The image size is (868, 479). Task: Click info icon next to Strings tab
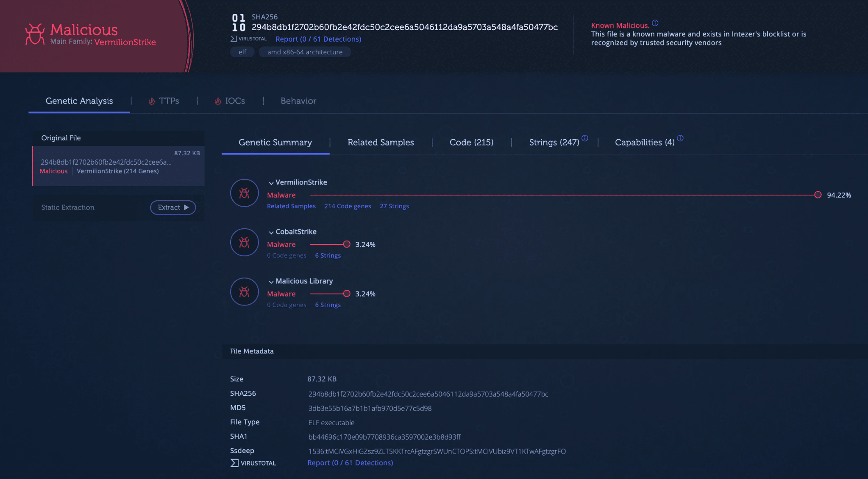coord(585,138)
